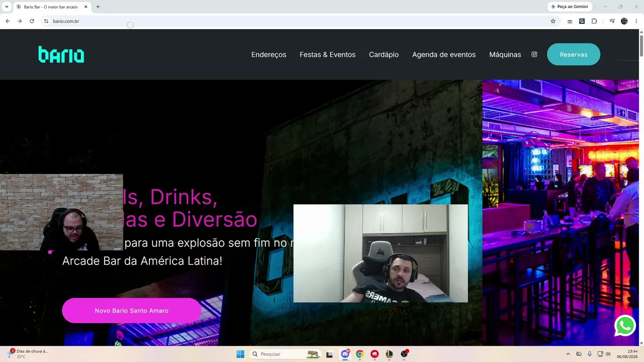Click the Bario logo
Screen dimensions: 644x362
(x=61, y=54)
